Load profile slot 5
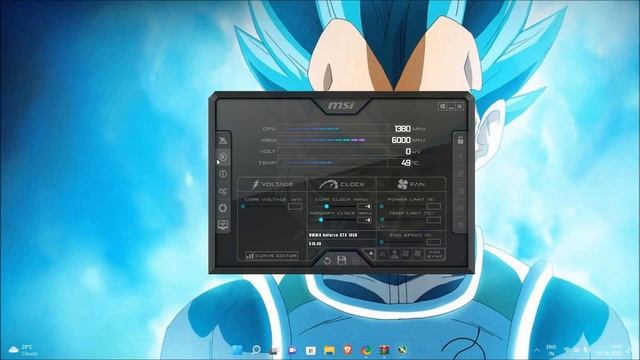This screenshot has height=360, width=640. [x=460, y=225]
